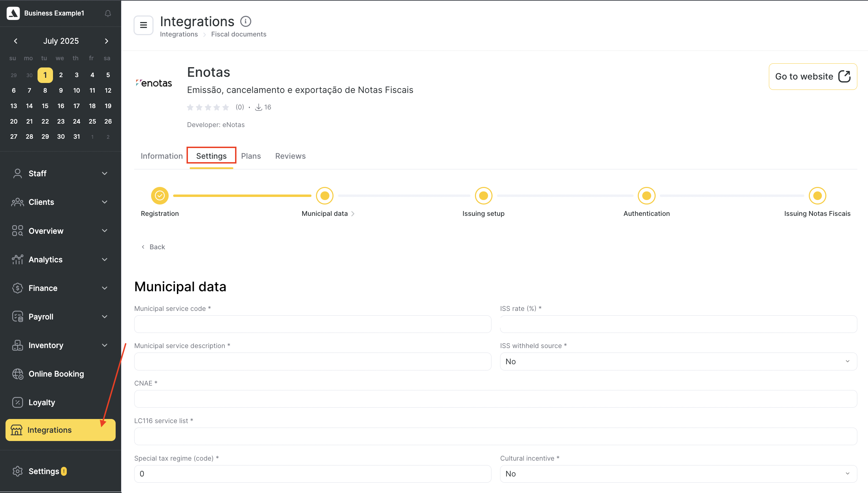The image size is (868, 493).
Task: Click the July 2025 month label
Action: (61, 41)
